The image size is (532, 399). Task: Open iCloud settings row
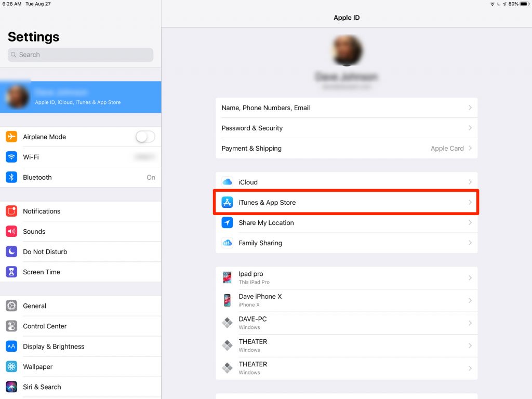(x=347, y=182)
